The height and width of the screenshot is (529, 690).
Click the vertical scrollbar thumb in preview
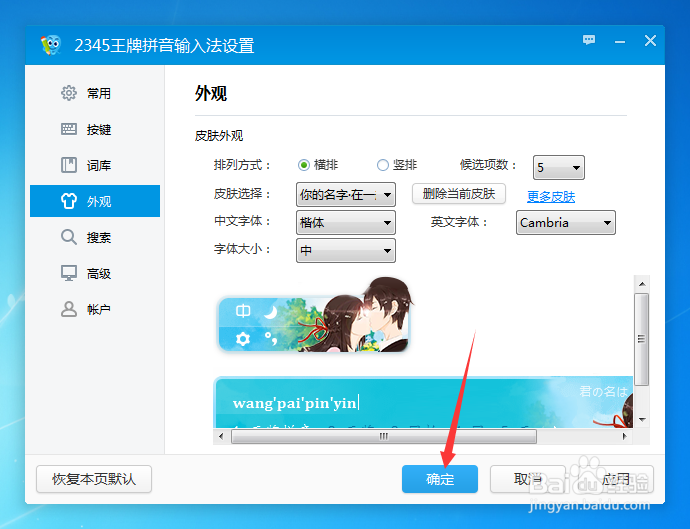point(642,339)
